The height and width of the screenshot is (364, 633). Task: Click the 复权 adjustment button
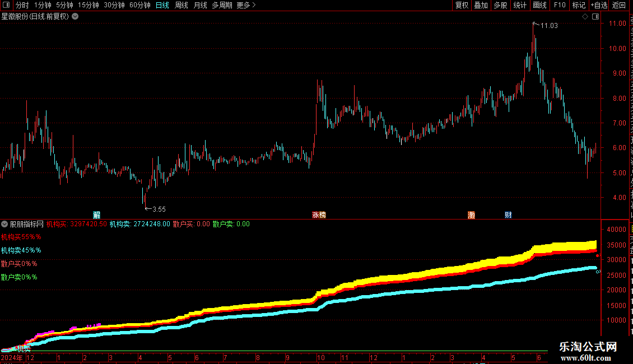click(462, 5)
